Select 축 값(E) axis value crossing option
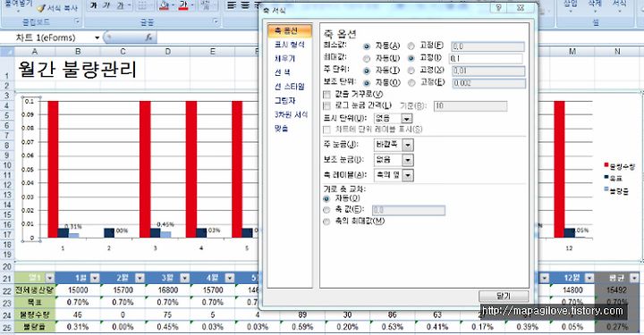Viewport: 644px width, 335px height. pyautogui.click(x=326, y=210)
